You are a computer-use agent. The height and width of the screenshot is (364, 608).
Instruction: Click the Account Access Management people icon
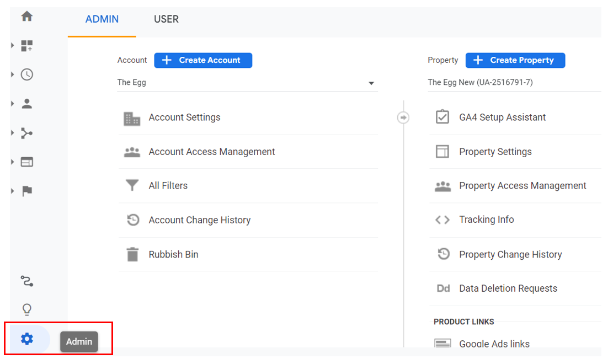[x=132, y=152]
